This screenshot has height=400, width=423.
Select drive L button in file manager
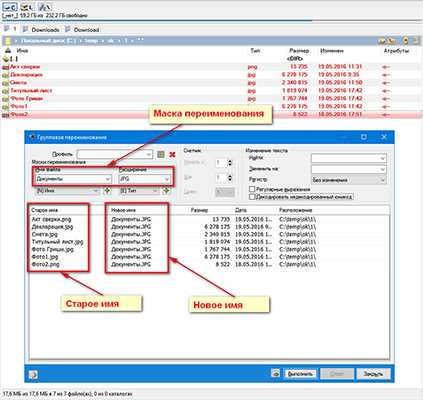27,7
